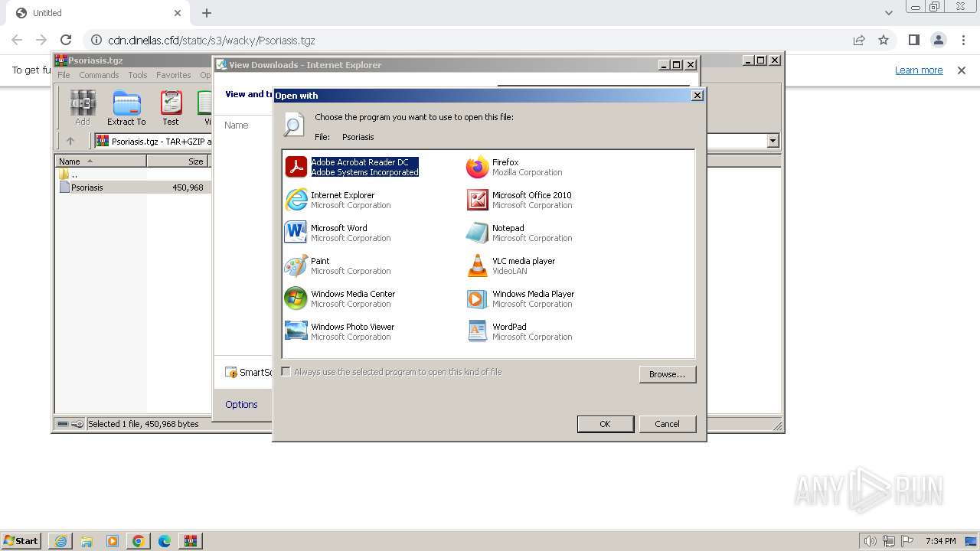This screenshot has width=980, height=551.
Task: Select Paint in the program list
Action: [x=338, y=266]
